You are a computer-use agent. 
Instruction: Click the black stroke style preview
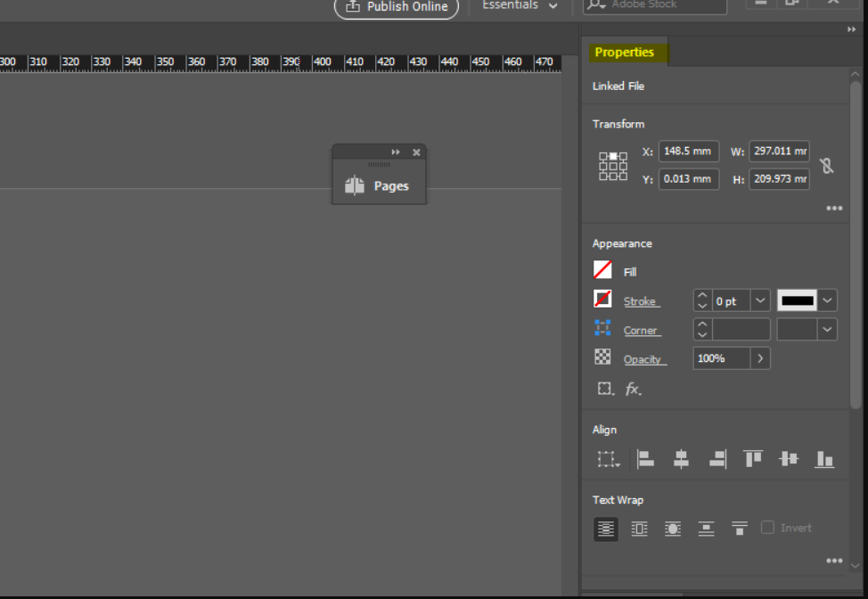pos(797,300)
